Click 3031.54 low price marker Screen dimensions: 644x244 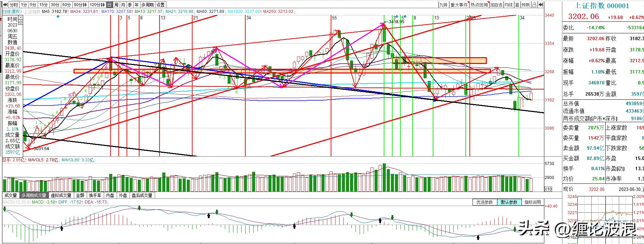pyautogui.click(x=41, y=149)
